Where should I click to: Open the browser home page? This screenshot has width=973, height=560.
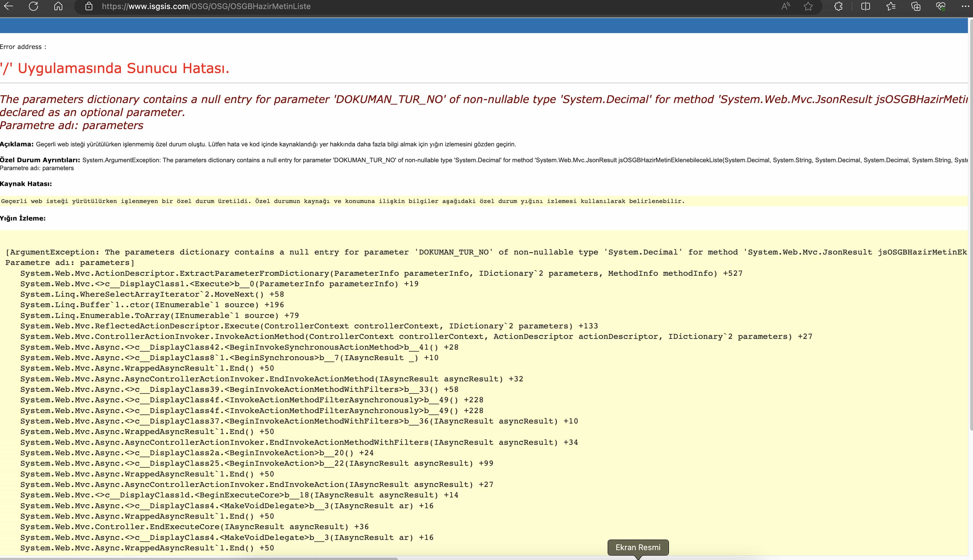tap(58, 6)
